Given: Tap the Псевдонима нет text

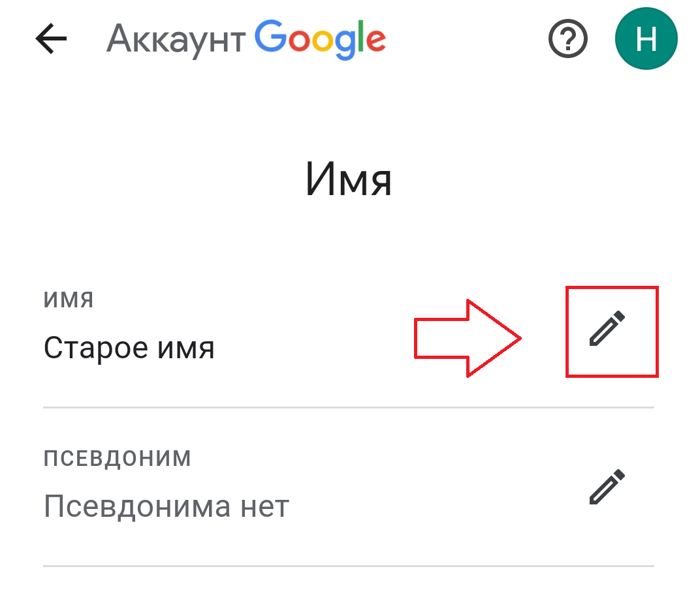Looking at the screenshot, I should 167,506.
